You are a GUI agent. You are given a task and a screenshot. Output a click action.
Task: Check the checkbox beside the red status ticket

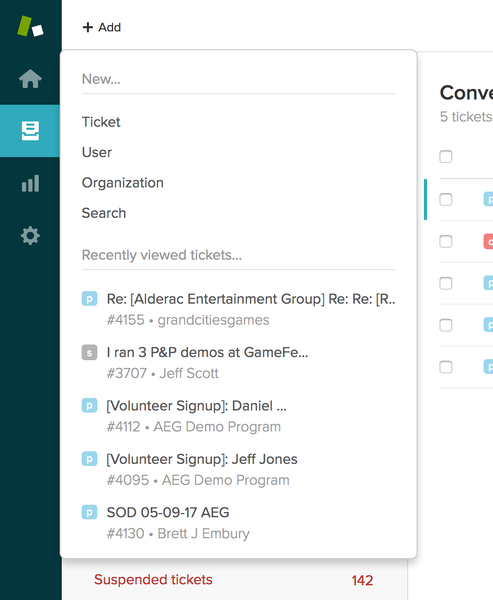pyautogui.click(x=446, y=241)
